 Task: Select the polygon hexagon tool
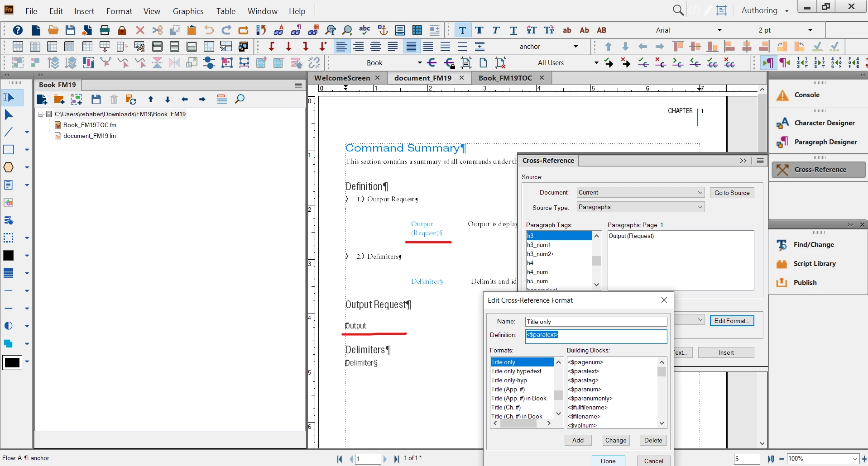[x=9, y=167]
